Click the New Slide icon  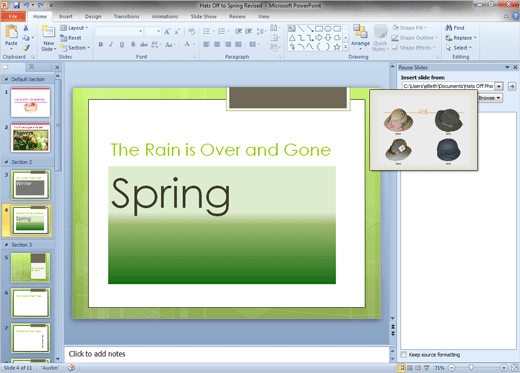tap(48, 32)
